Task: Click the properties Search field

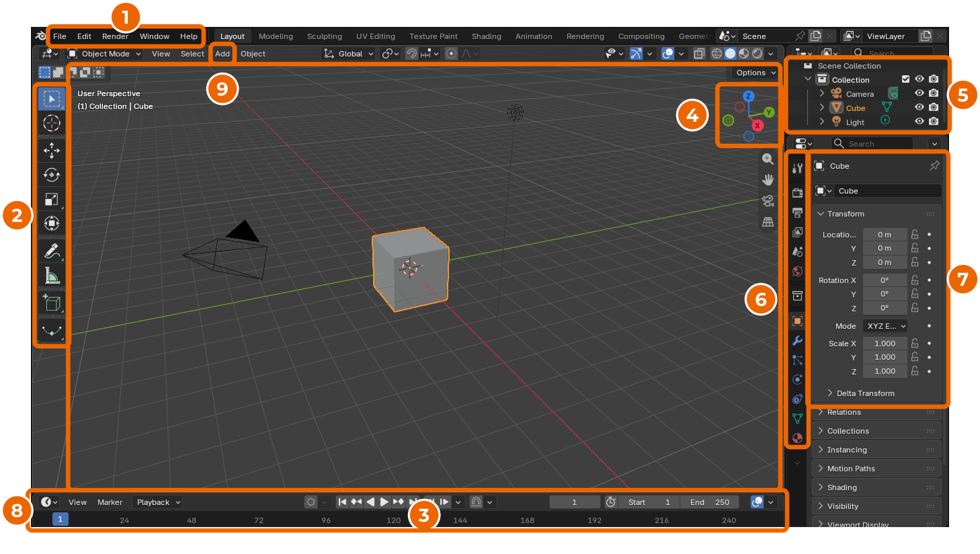Action: coord(872,144)
